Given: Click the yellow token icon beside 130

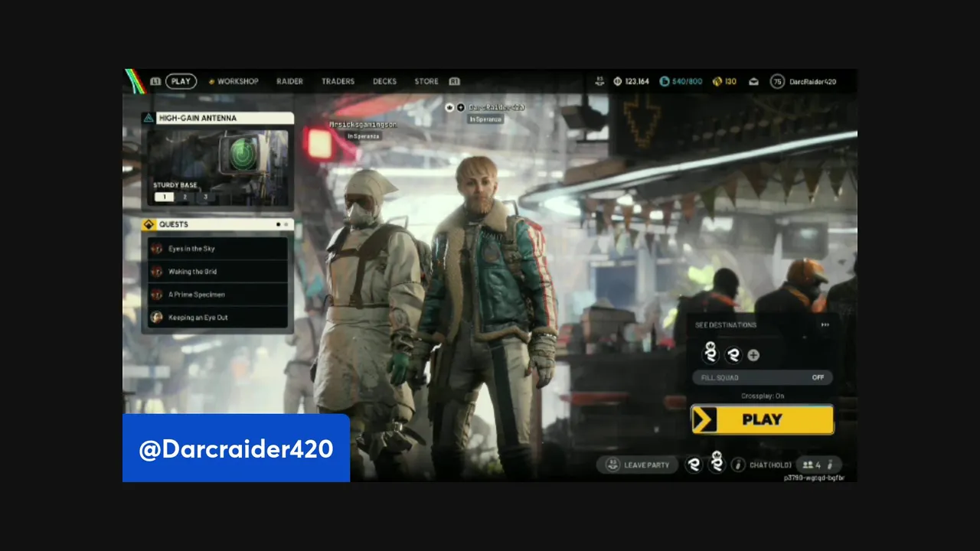Looking at the screenshot, I should pyautogui.click(x=717, y=81).
